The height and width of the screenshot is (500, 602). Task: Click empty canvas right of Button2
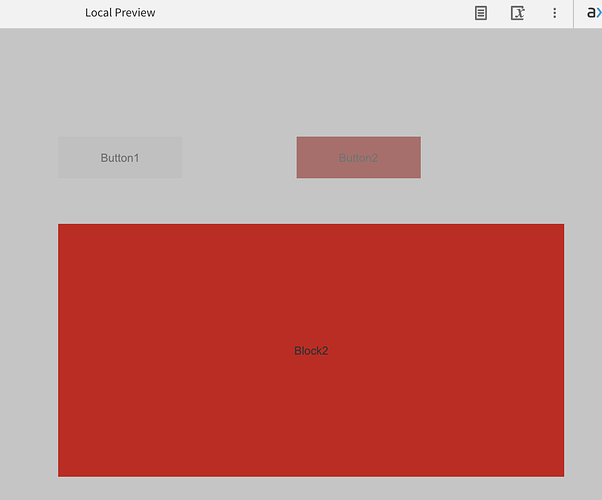point(500,158)
